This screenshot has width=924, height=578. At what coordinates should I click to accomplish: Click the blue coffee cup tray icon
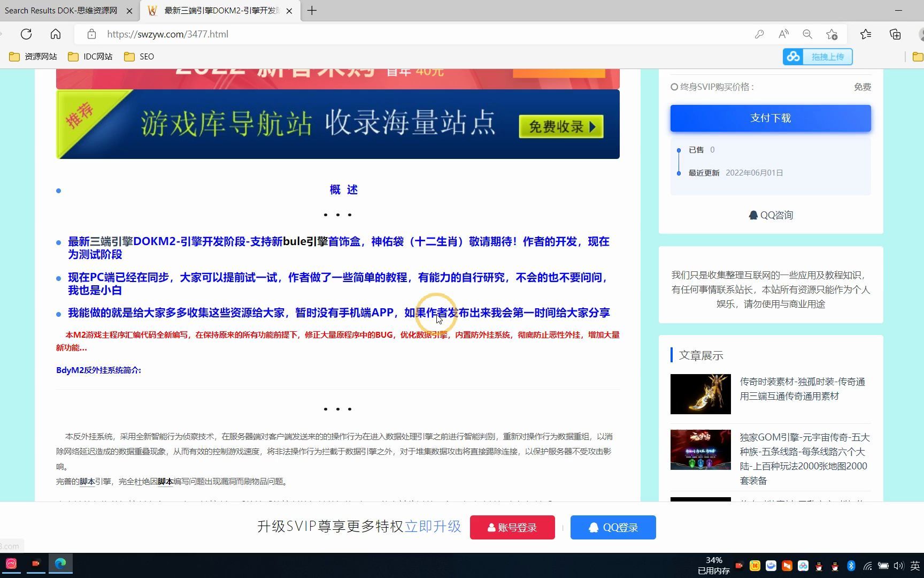[771, 566]
